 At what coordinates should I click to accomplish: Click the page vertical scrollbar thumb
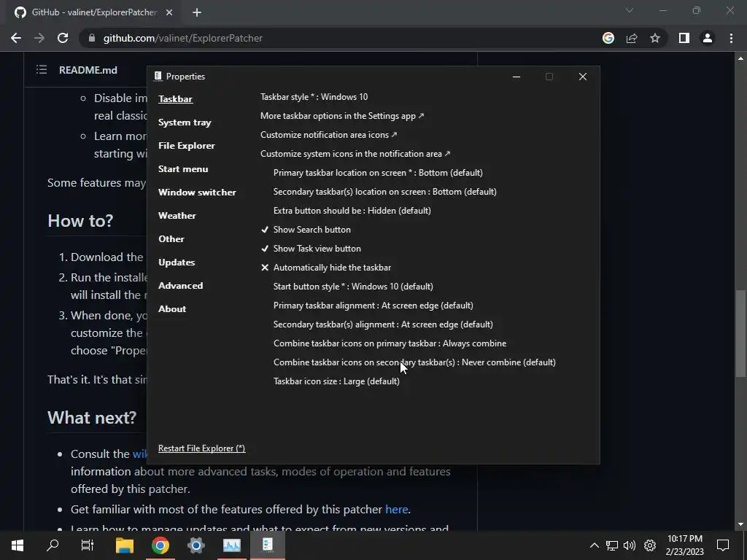tap(740, 333)
